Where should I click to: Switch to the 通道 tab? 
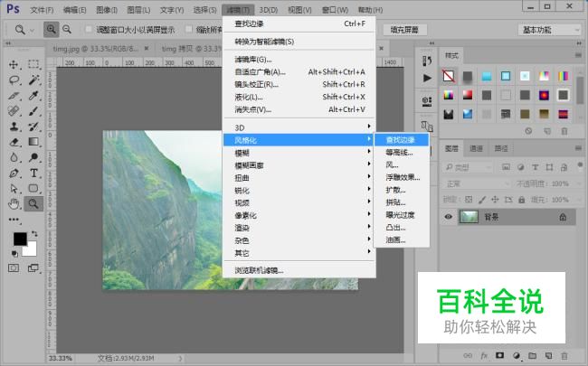(476, 149)
